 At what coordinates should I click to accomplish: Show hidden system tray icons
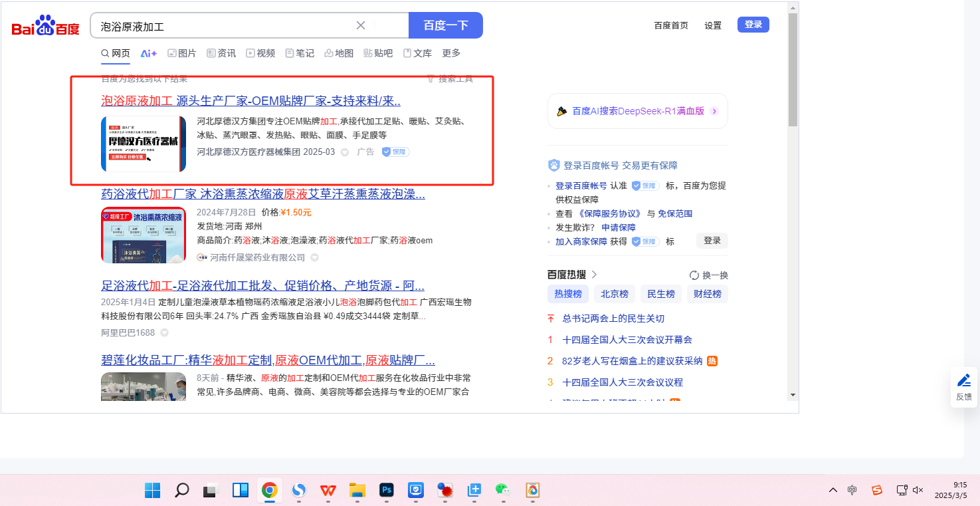point(833,491)
